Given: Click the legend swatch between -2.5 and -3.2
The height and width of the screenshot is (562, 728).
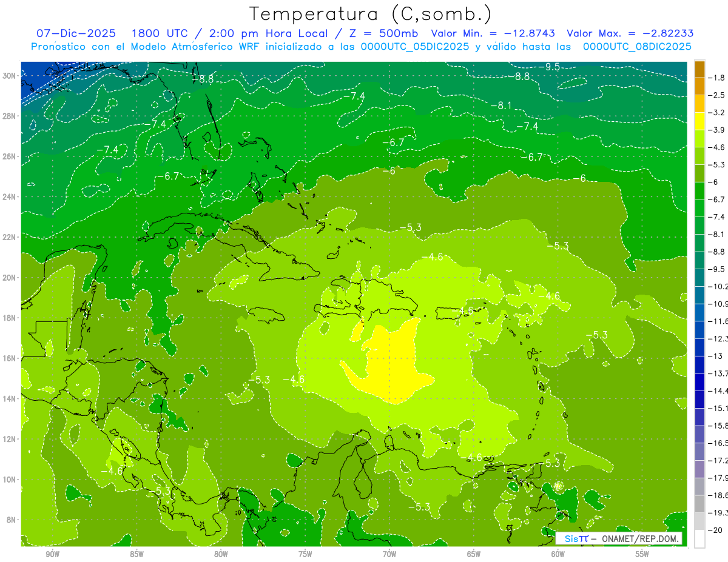Looking at the screenshot, I should pyautogui.click(x=699, y=104).
